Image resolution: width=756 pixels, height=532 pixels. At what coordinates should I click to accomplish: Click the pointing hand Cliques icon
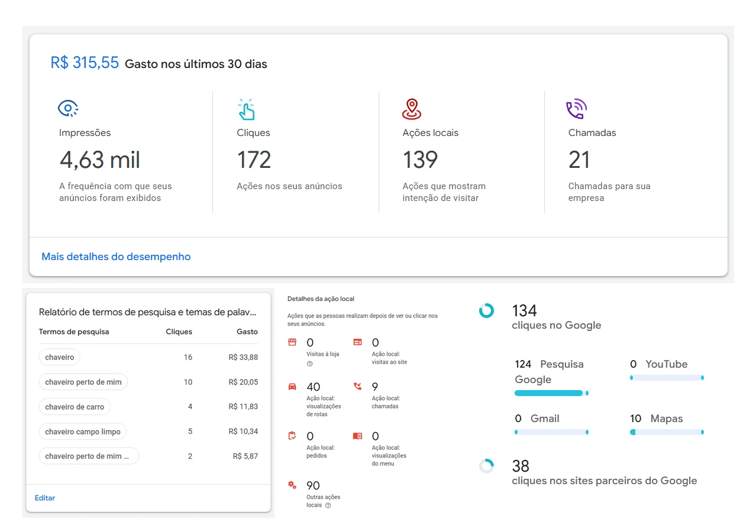pyautogui.click(x=246, y=109)
